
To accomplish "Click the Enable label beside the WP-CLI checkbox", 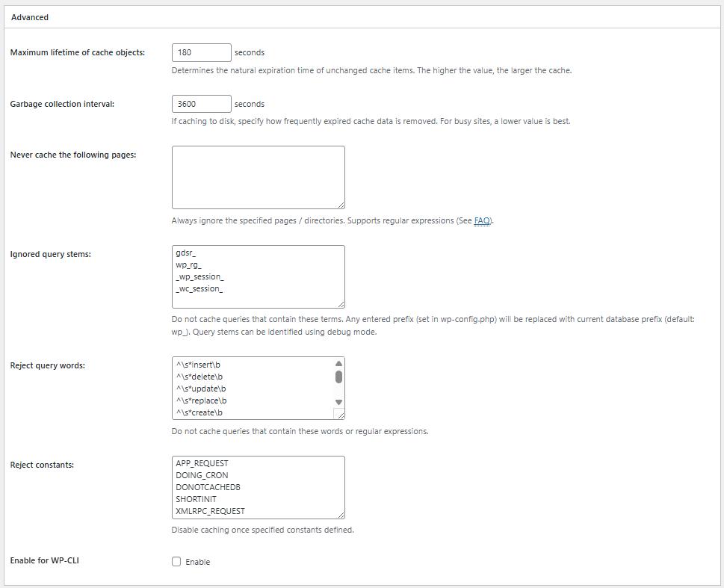I will pos(198,562).
